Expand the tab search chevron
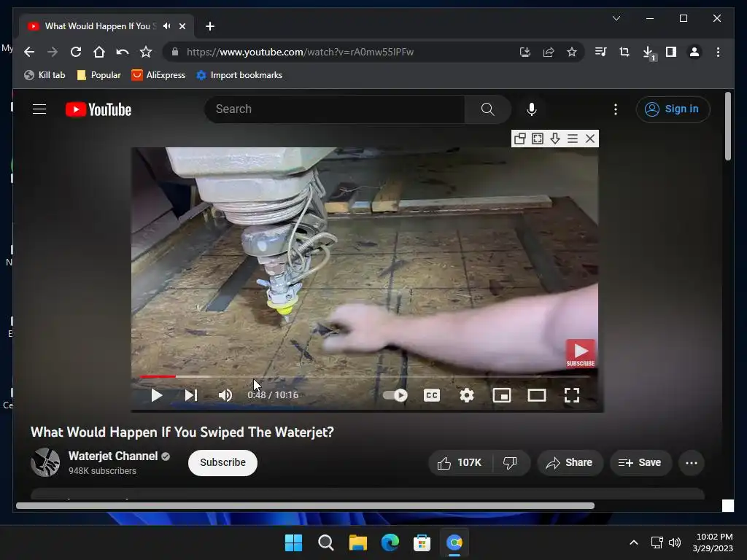 (x=616, y=18)
